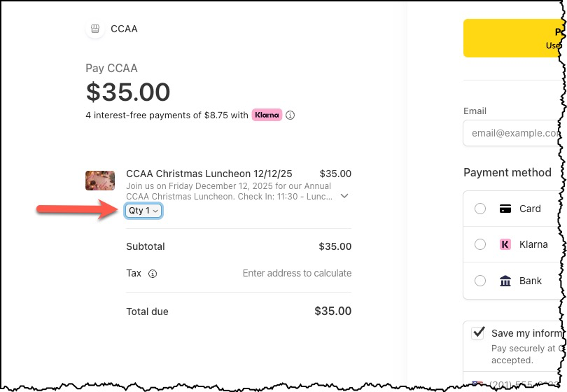
Task: Expand the luncheon description chevron
Action: tap(344, 196)
